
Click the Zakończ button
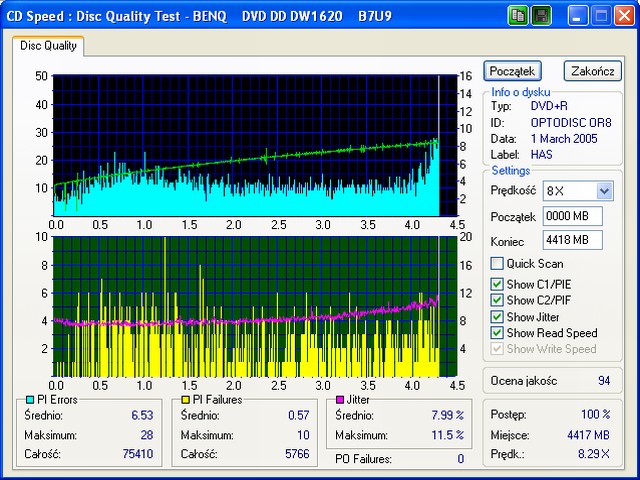tap(593, 71)
